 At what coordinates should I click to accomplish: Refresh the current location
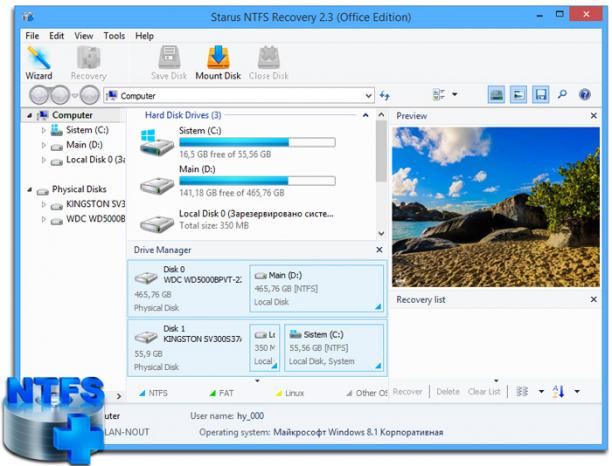[385, 95]
